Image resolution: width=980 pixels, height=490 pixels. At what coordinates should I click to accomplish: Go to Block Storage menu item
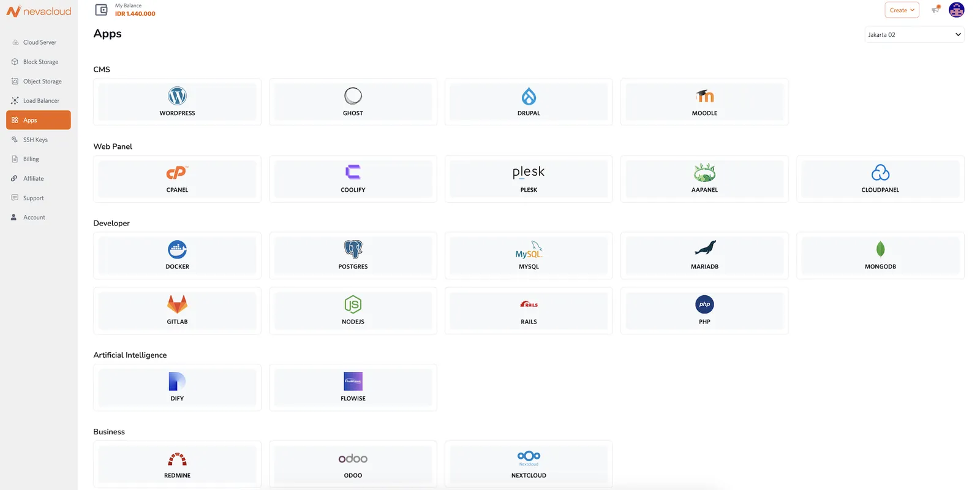[40, 62]
